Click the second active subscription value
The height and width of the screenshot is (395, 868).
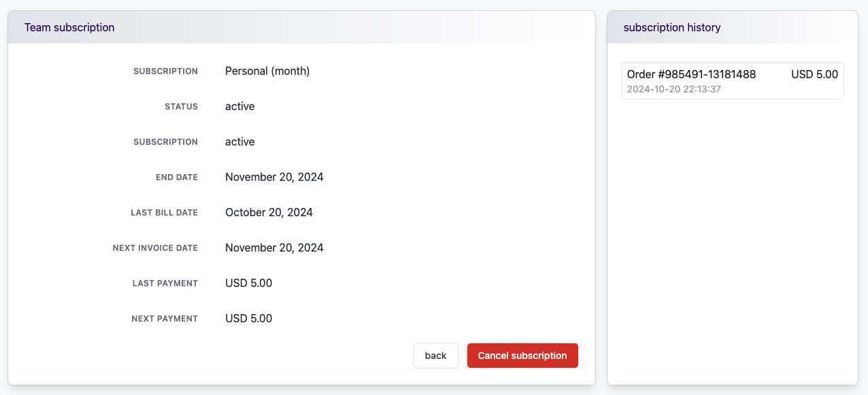click(x=239, y=141)
